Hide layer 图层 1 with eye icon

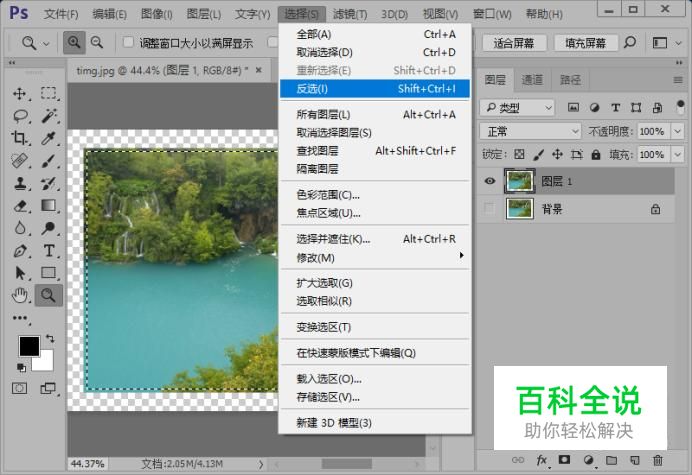pyautogui.click(x=489, y=181)
